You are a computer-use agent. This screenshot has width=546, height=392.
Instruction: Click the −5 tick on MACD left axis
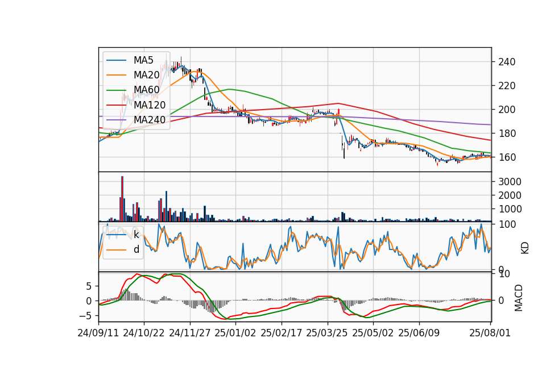[86, 316]
